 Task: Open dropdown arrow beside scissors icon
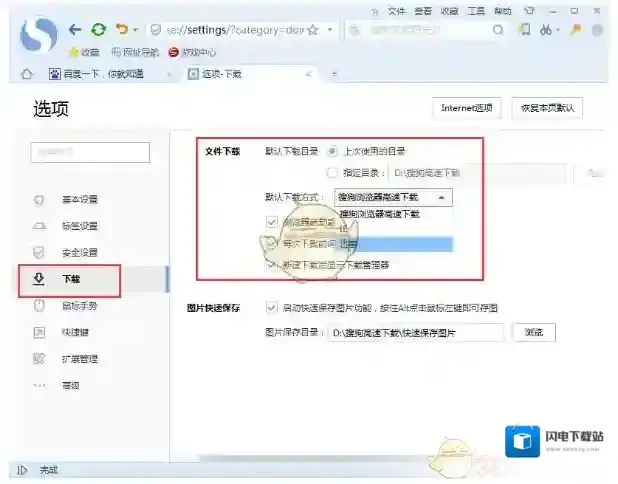coord(558,30)
